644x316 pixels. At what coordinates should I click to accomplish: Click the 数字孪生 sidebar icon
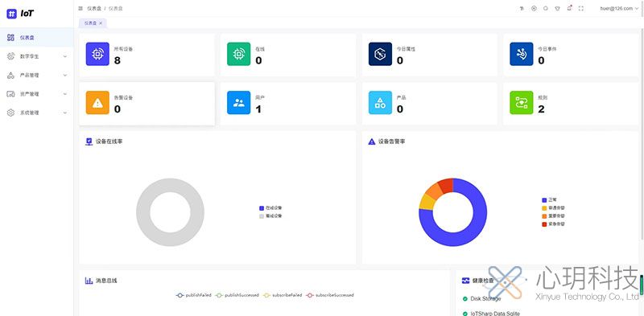pos(11,56)
